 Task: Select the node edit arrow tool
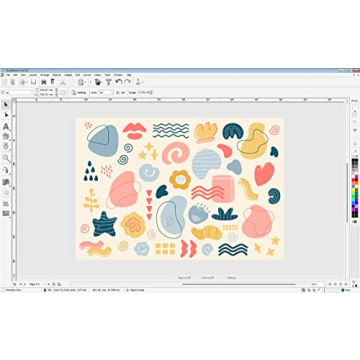pyautogui.click(x=6, y=115)
